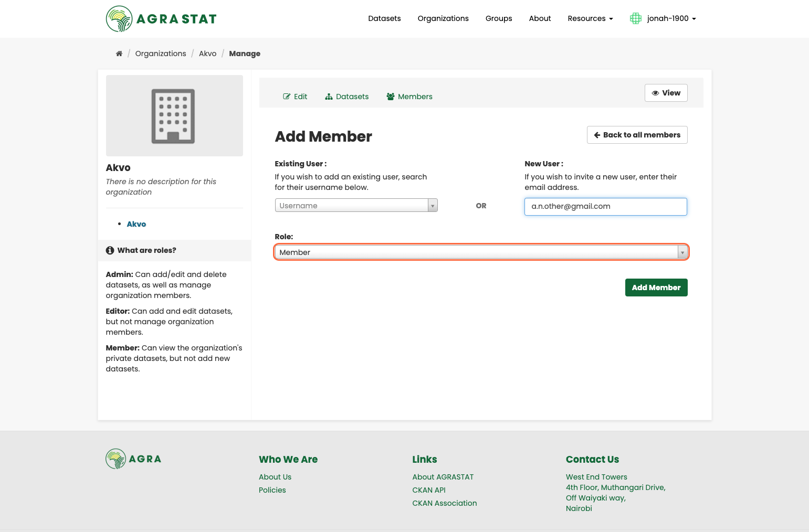The width and height of the screenshot is (809, 532).
Task: Click the home icon in breadcrumb
Action: [119, 54]
